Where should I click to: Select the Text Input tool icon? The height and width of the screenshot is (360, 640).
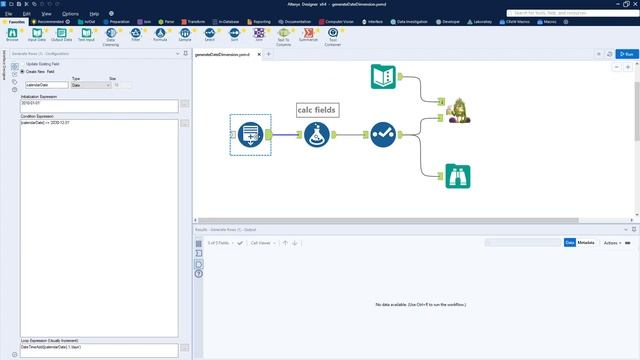pyautogui.click(x=86, y=33)
